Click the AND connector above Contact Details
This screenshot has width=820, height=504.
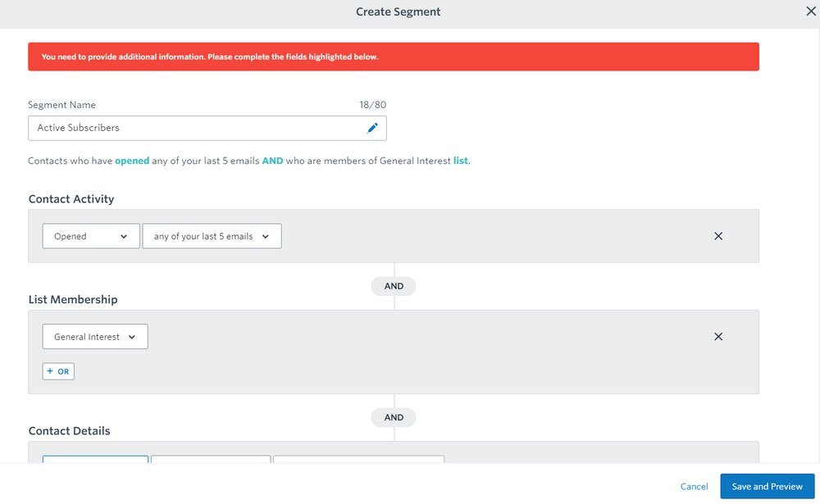(x=394, y=417)
